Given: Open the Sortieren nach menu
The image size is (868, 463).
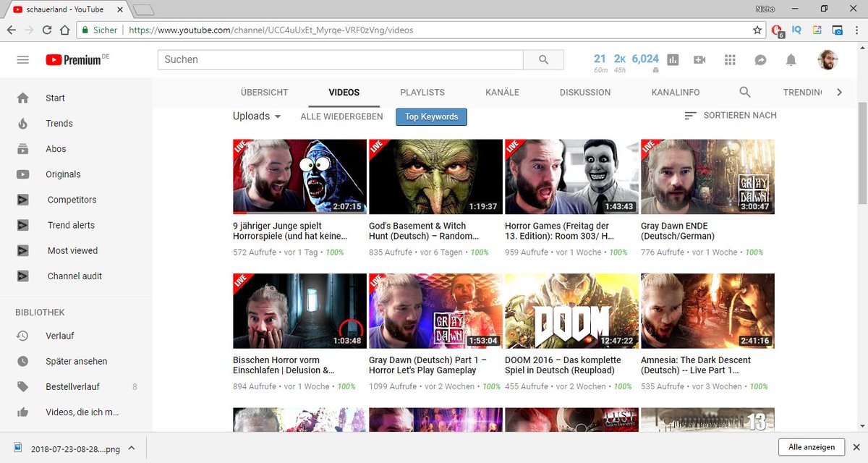Looking at the screenshot, I should (x=731, y=116).
